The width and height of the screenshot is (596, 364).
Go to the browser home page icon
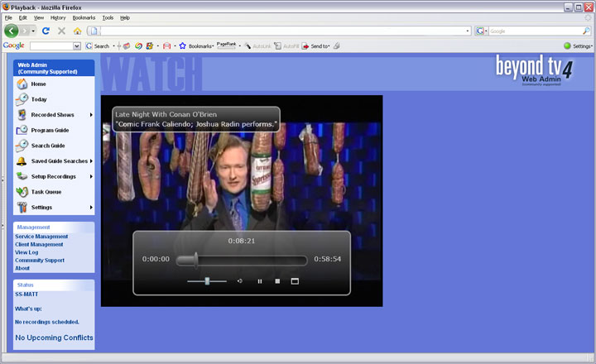click(x=78, y=31)
